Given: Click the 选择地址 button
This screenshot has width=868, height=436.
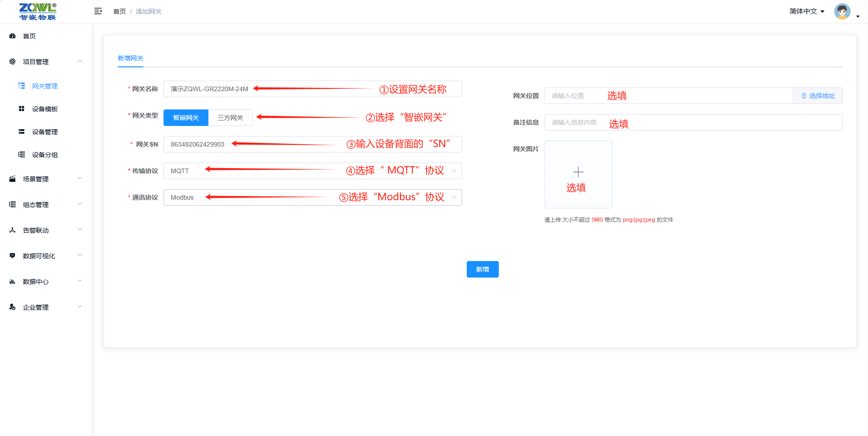Looking at the screenshot, I should (818, 96).
